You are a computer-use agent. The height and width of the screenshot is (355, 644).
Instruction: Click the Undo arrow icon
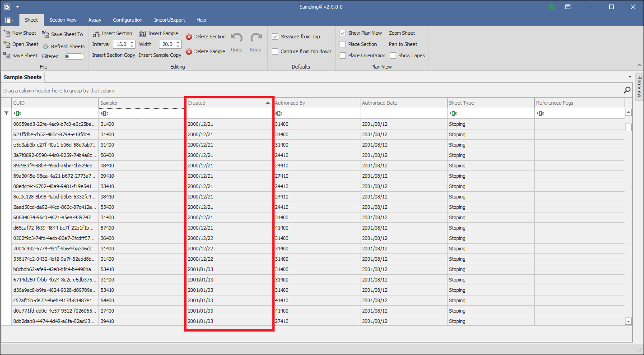pos(237,38)
